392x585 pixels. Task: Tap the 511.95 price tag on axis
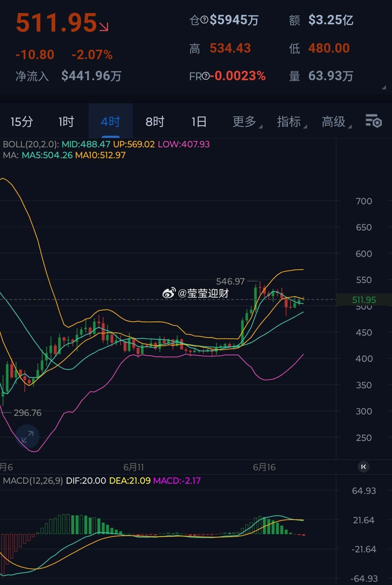(364, 300)
